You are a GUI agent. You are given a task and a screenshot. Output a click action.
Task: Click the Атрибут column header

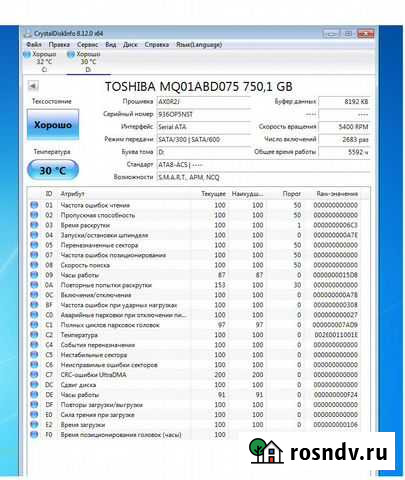[x=72, y=194]
